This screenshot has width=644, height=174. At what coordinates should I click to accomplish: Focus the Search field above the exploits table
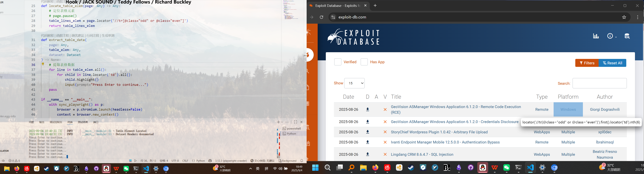pyautogui.click(x=600, y=83)
